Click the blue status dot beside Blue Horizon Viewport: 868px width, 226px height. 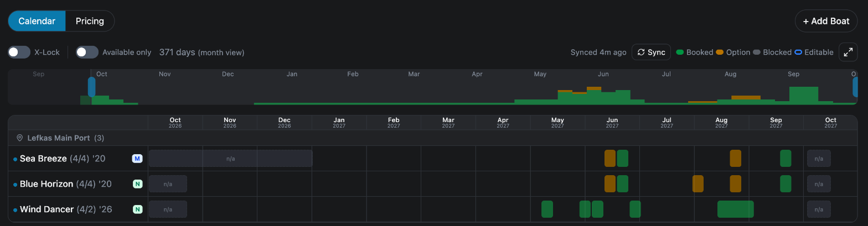pyautogui.click(x=15, y=185)
